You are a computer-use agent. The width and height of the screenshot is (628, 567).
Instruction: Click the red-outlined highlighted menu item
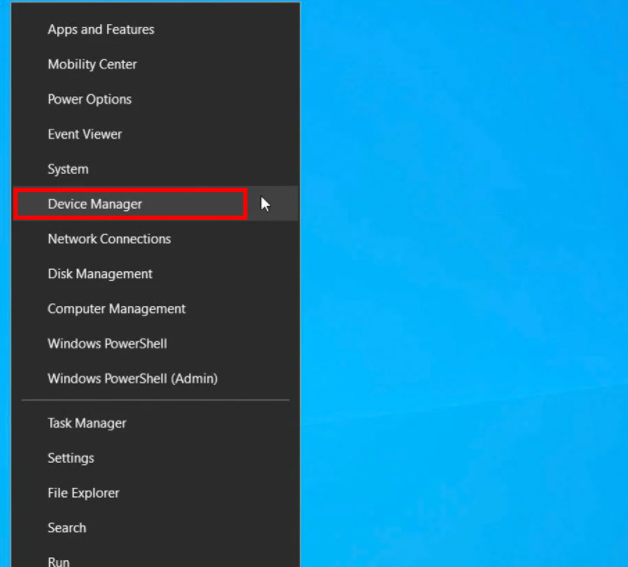(x=130, y=204)
